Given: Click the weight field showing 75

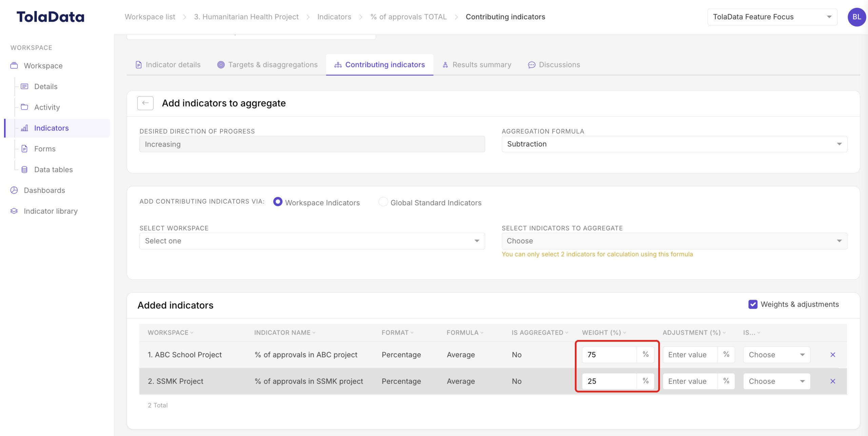Looking at the screenshot, I should coord(609,355).
